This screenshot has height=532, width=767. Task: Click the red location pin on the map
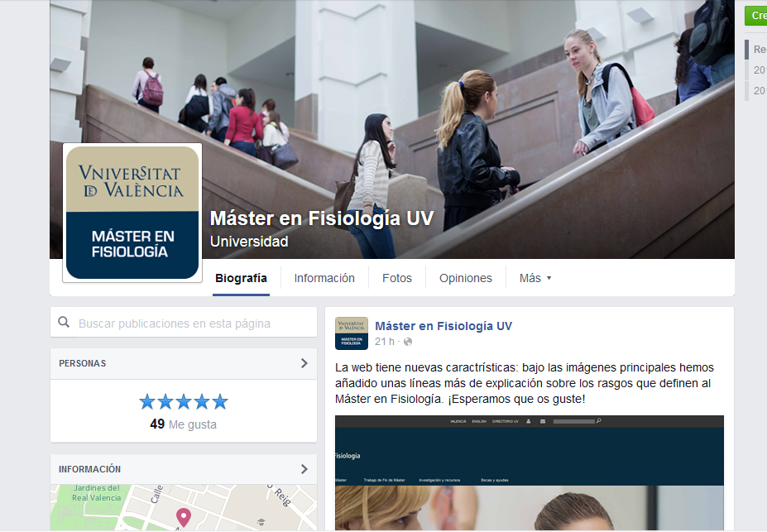pos(184,517)
